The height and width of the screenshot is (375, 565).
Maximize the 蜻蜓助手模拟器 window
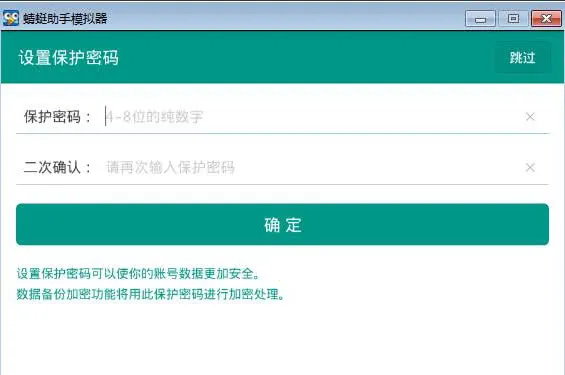click(513, 19)
